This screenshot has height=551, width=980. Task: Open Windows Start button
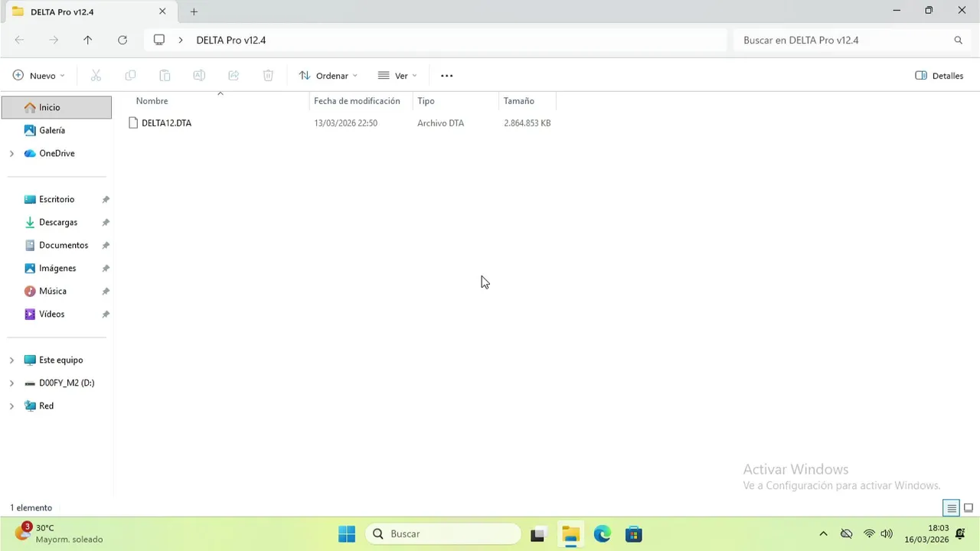(x=347, y=533)
